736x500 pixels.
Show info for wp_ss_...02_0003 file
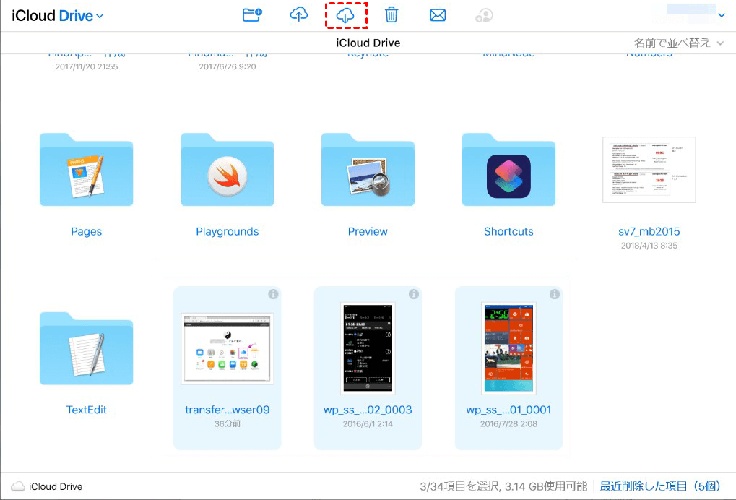click(x=414, y=294)
